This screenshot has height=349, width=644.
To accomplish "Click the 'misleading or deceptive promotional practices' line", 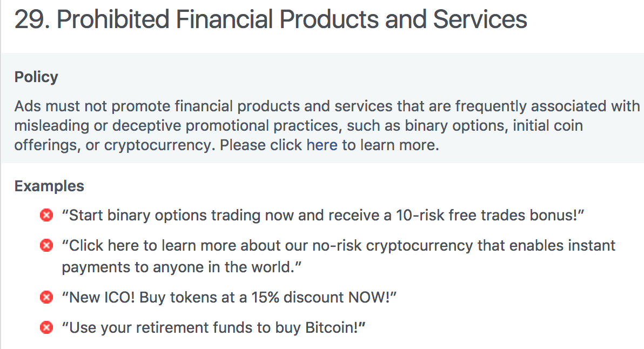I will coord(299,126).
